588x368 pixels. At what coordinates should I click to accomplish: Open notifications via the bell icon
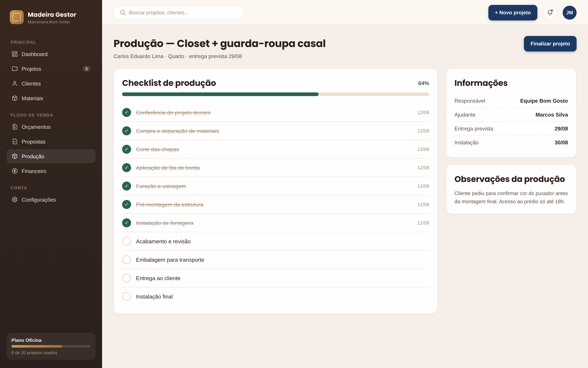tap(550, 13)
